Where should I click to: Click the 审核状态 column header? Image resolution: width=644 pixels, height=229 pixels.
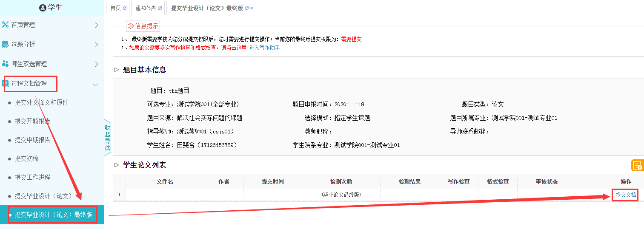[547, 181]
